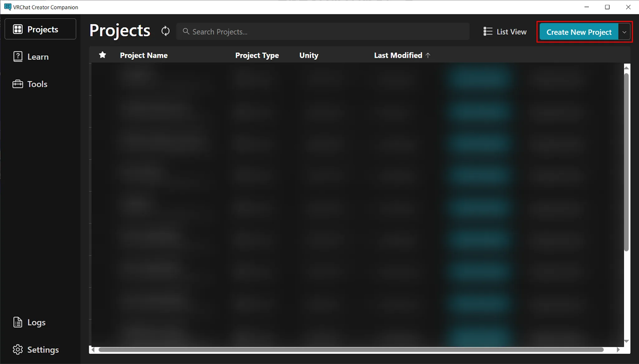
Task: Click the vertical scrollbar up arrow
Action: coord(626,68)
